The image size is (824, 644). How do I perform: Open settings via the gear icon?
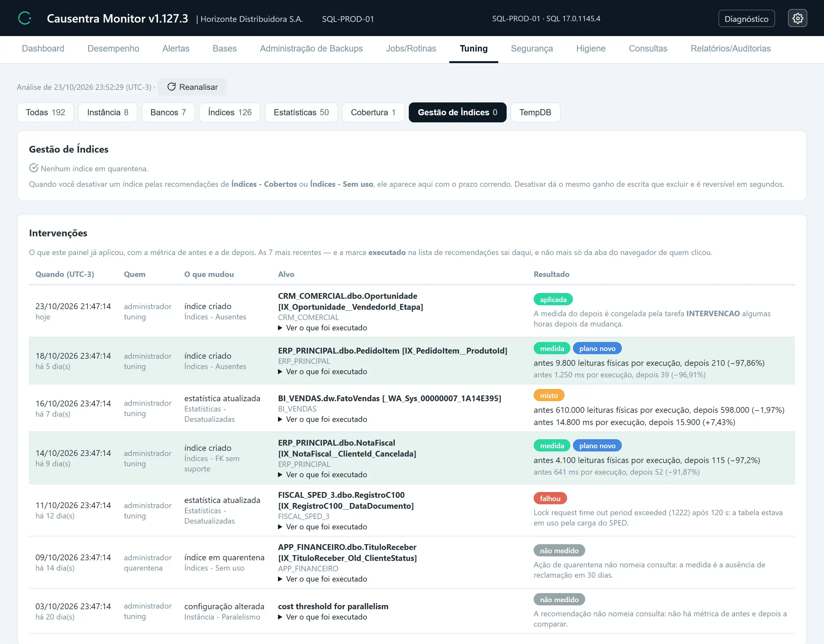(797, 18)
